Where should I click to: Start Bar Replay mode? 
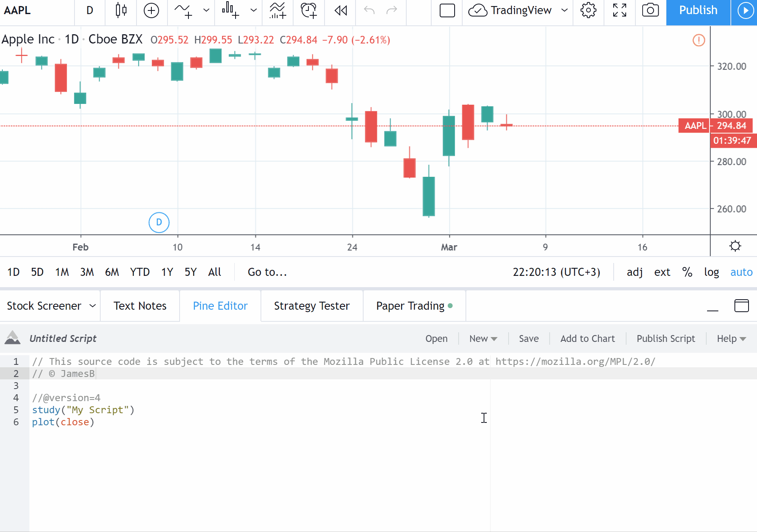pyautogui.click(x=340, y=10)
